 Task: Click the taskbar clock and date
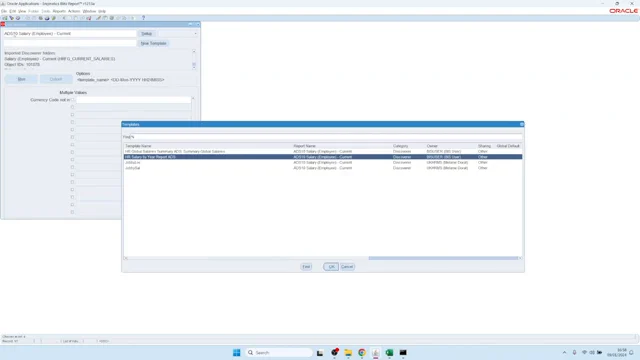coord(616,353)
